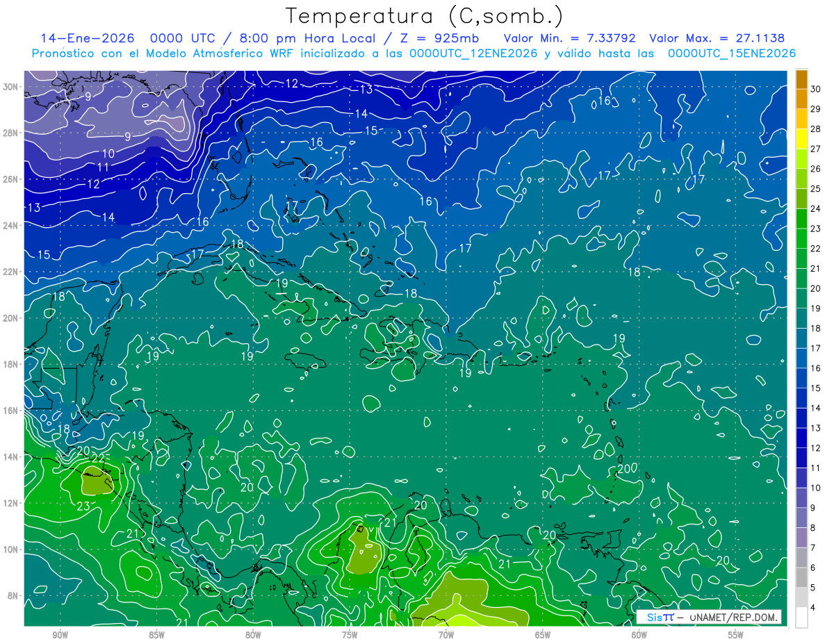Click the '65W' longitude axis label
The height and width of the screenshot is (644, 834).
tap(543, 634)
